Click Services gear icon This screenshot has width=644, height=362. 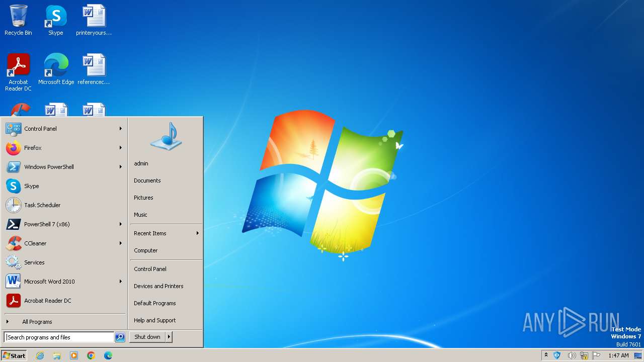click(x=13, y=262)
